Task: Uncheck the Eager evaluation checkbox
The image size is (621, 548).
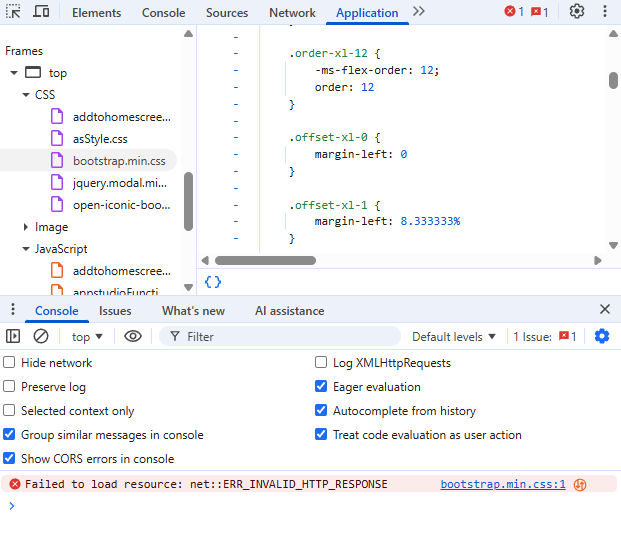Action: 321,387
